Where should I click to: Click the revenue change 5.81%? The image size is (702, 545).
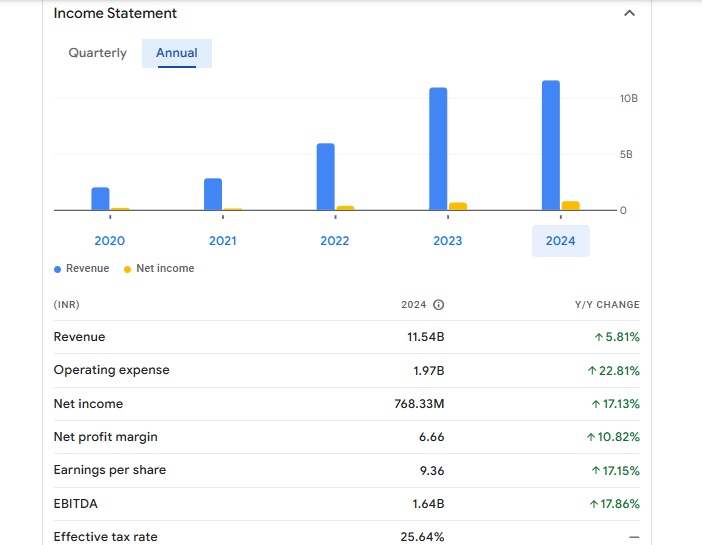pyautogui.click(x=617, y=337)
